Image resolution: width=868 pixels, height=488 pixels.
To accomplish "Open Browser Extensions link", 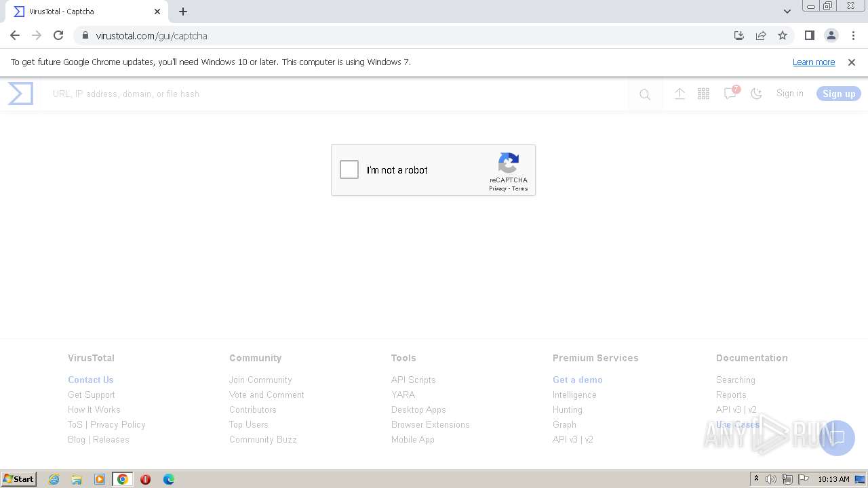I will 431,424.
